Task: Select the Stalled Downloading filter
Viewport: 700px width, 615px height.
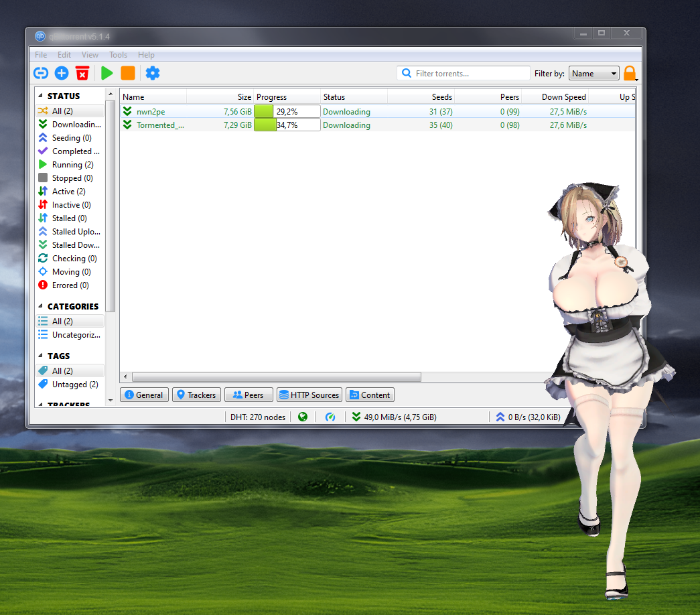Action: click(70, 245)
